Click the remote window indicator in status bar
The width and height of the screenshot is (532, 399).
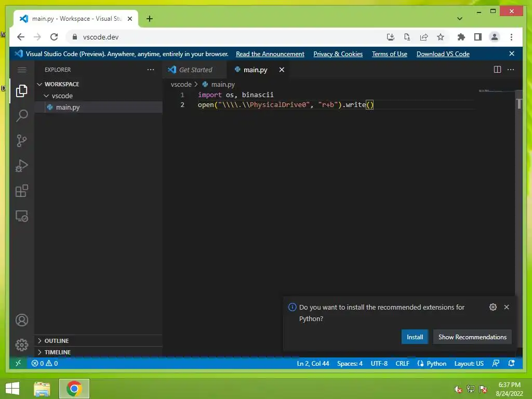coord(18,363)
